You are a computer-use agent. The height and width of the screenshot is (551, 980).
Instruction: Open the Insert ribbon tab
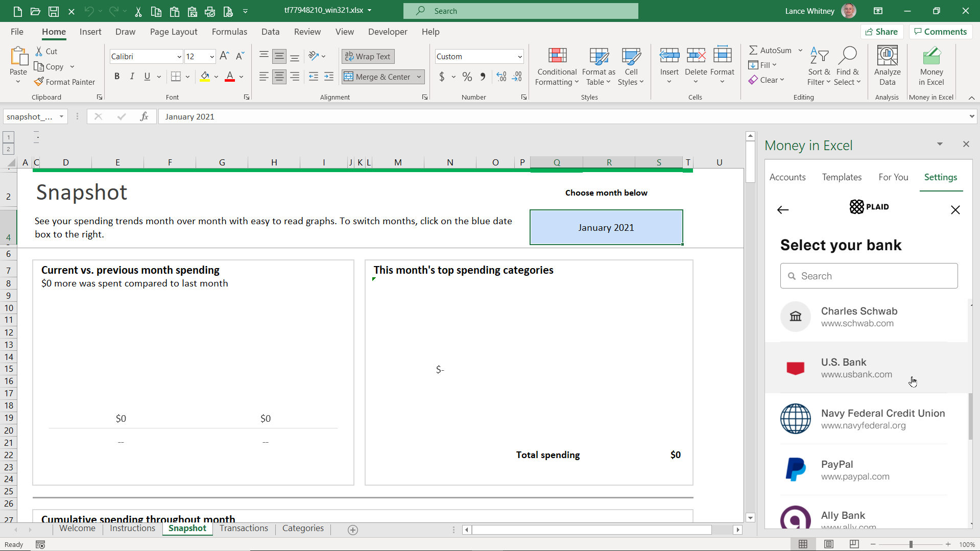90,32
